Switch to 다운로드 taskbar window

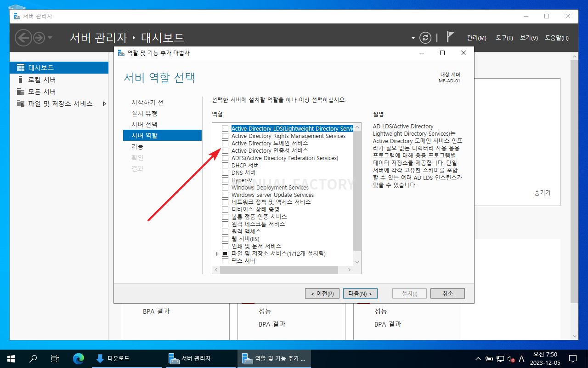(126, 359)
